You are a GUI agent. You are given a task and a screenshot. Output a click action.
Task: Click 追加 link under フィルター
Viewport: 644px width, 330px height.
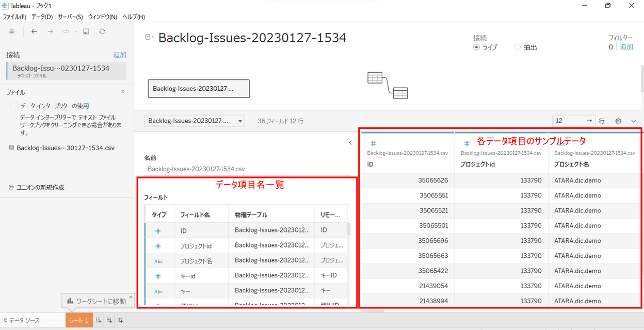(x=626, y=47)
